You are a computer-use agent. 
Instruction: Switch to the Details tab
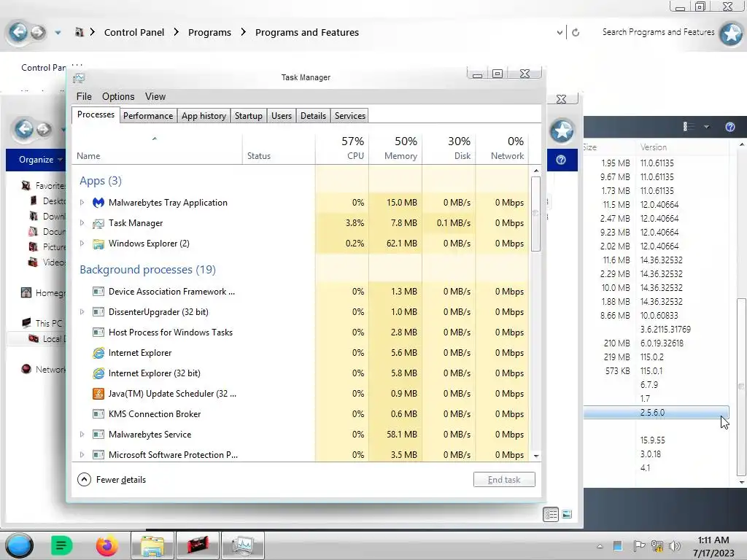coord(314,116)
